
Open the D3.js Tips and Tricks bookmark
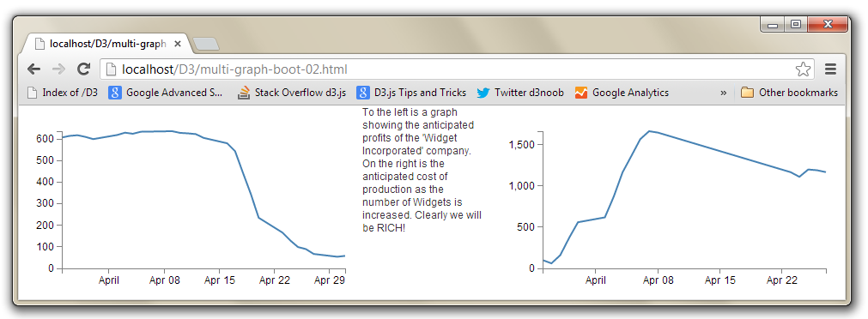click(411, 93)
